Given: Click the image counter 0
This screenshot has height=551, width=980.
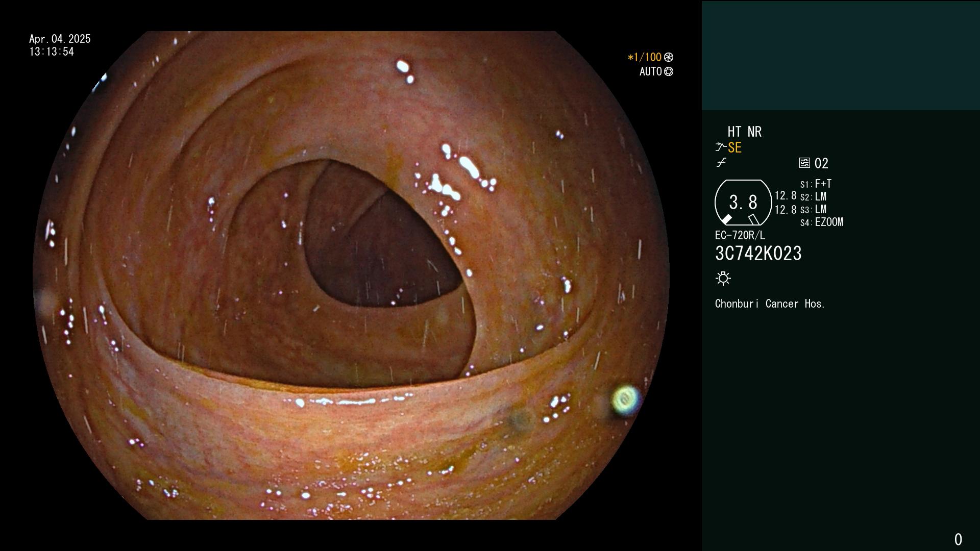Looking at the screenshot, I should coord(958,539).
